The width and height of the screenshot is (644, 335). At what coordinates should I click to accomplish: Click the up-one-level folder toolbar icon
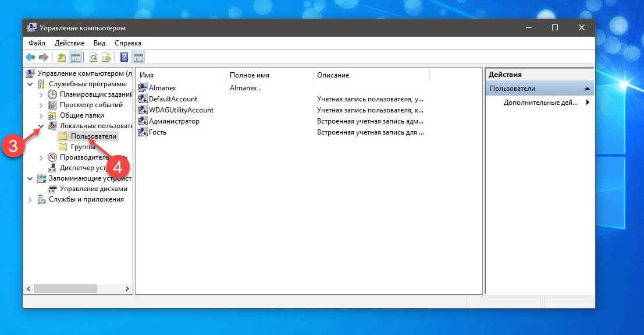coord(62,57)
